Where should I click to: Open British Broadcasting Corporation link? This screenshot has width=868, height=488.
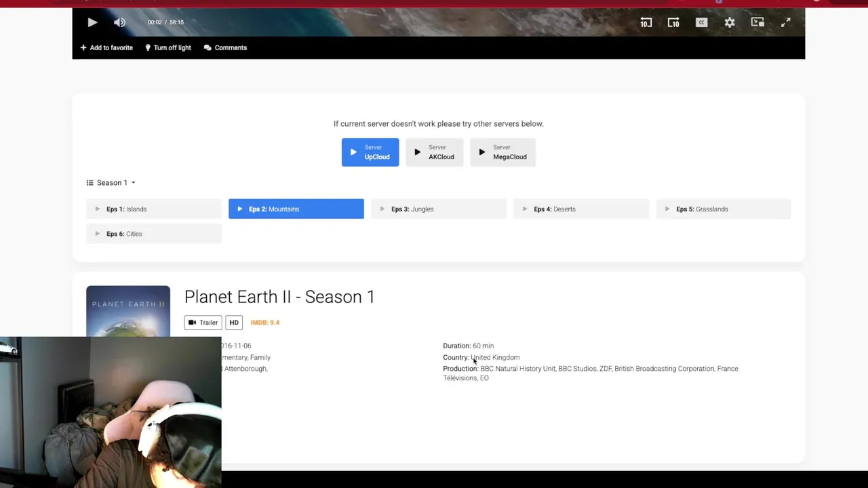coord(665,369)
